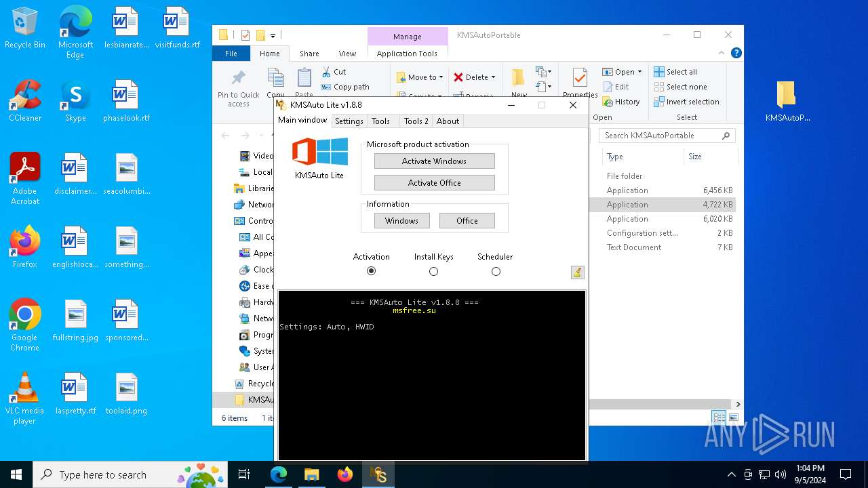Click the Properties checkmark icon
The width and height of the screenshot is (868, 488).
pyautogui.click(x=580, y=77)
